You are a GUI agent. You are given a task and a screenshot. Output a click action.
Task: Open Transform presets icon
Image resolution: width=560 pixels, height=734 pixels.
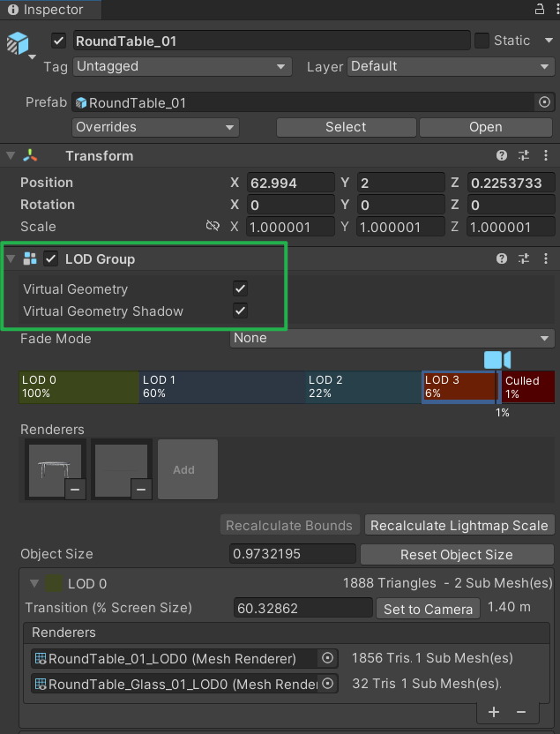(524, 156)
